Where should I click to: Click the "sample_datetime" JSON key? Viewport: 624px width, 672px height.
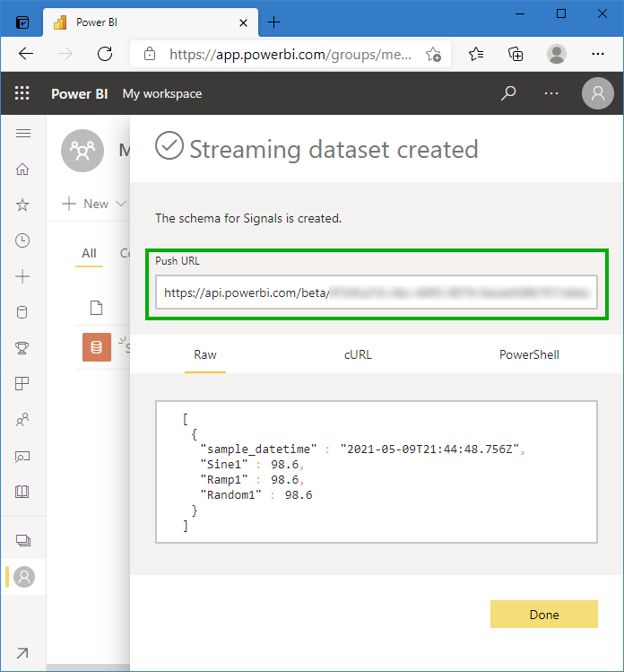tap(259, 449)
